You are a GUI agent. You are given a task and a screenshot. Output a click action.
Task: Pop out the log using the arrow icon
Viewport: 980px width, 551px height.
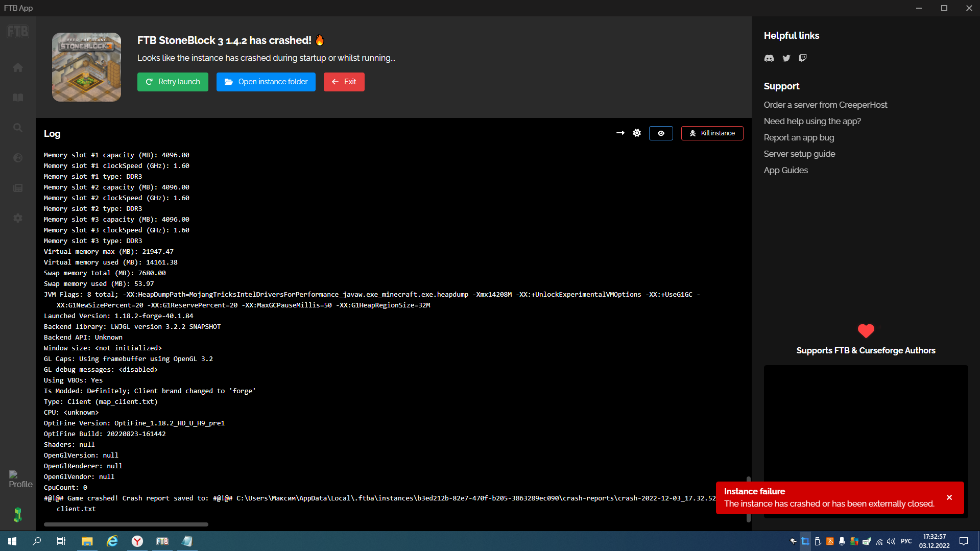point(620,133)
